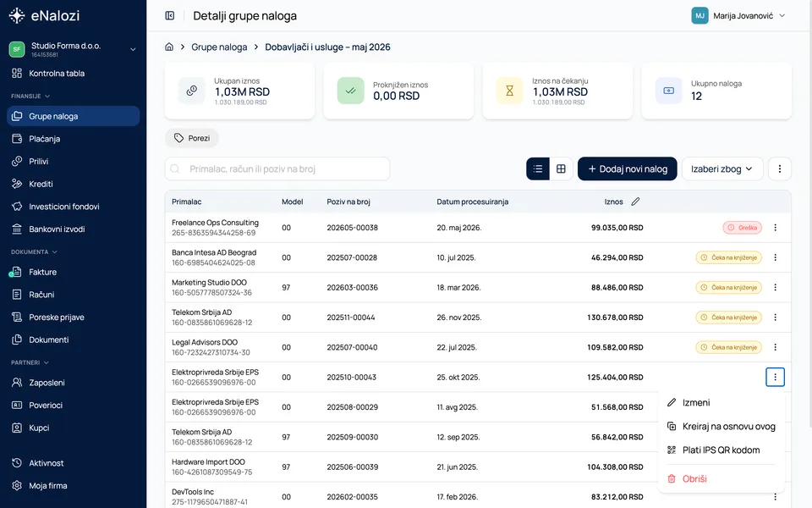Collapse the FINANSIJE sidebar section
Screen dimensions: 812x508
pos(30,97)
